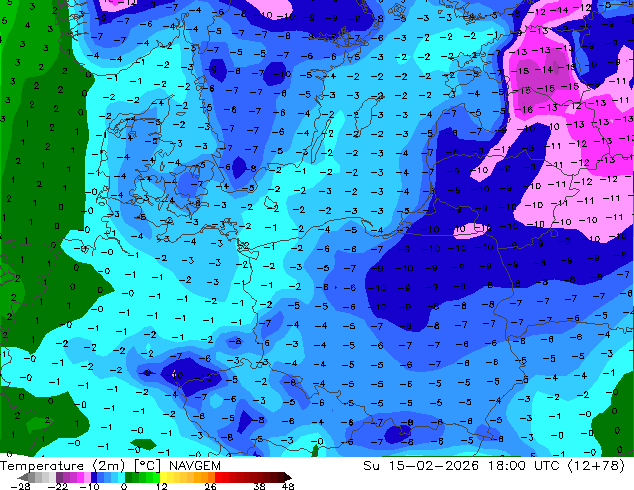This screenshot has width=634, height=490.
Task: Click the '(12+78)' forecast run label
Action: coord(596,466)
